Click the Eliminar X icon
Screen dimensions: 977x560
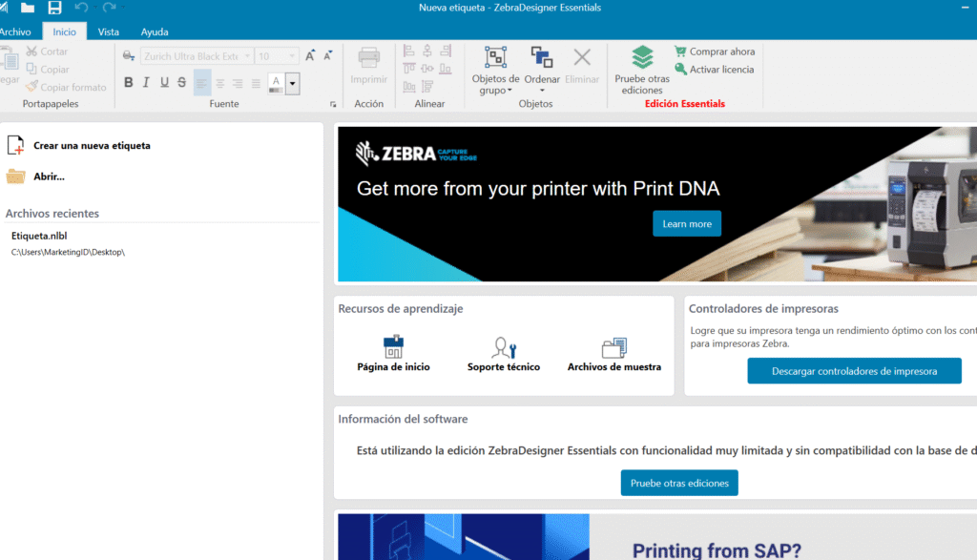point(582,58)
